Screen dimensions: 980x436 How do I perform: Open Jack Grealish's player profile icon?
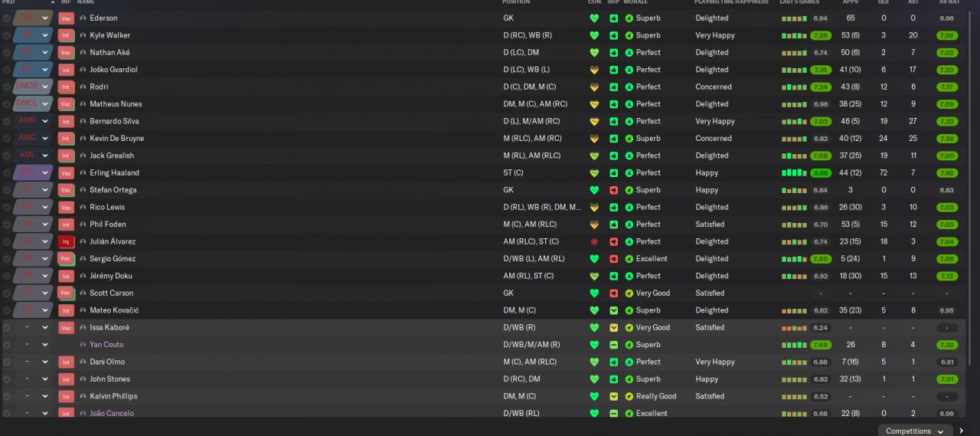click(83, 156)
